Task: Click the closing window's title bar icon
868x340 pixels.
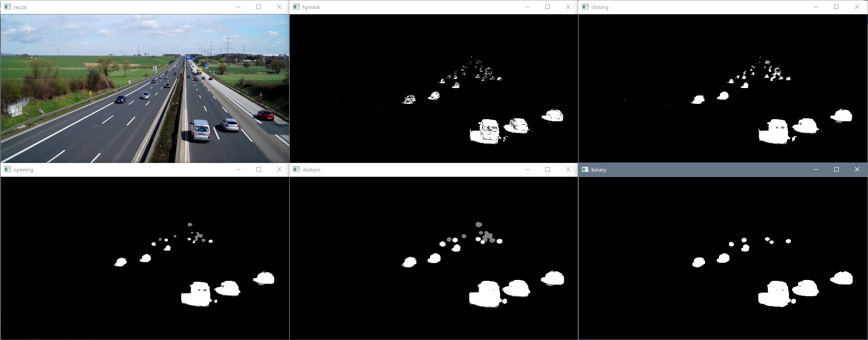Action: point(585,7)
